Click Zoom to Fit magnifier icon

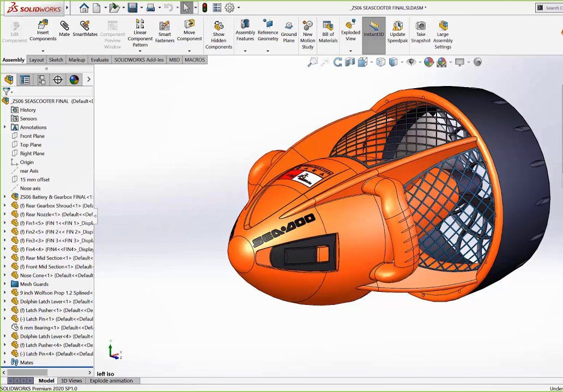[x=312, y=62]
